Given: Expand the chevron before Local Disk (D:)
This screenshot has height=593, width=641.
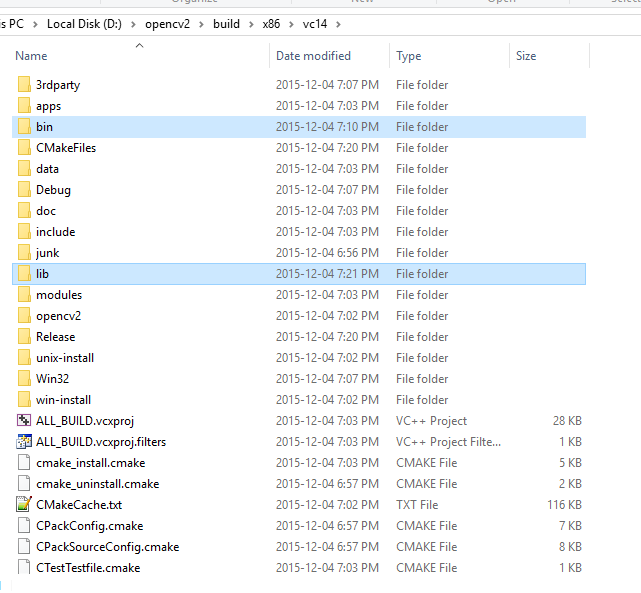Looking at the screenshot, I should tap(36, 25).
